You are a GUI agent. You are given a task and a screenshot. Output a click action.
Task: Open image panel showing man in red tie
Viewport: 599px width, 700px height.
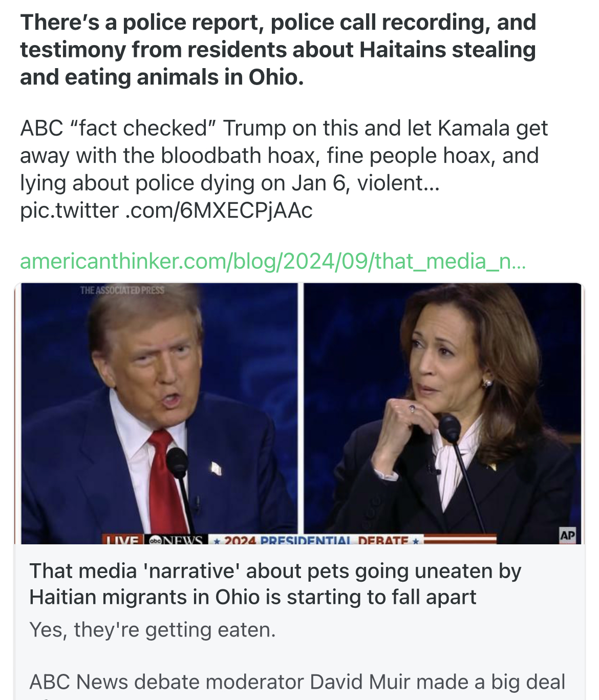[x=159, y=410]
